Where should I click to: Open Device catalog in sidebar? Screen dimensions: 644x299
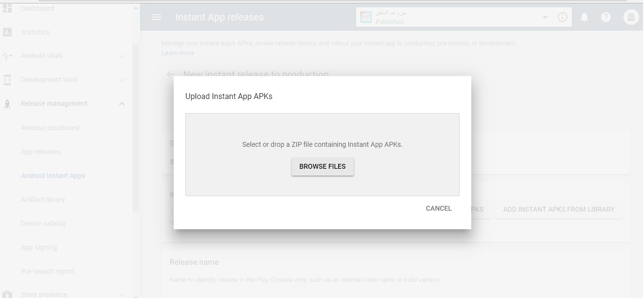click(43, 223)
